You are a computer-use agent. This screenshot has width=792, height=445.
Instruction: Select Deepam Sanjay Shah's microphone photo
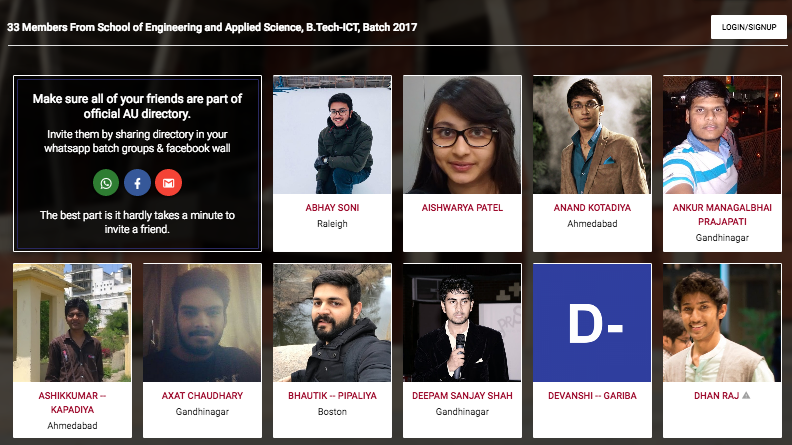tap(462, 323)
